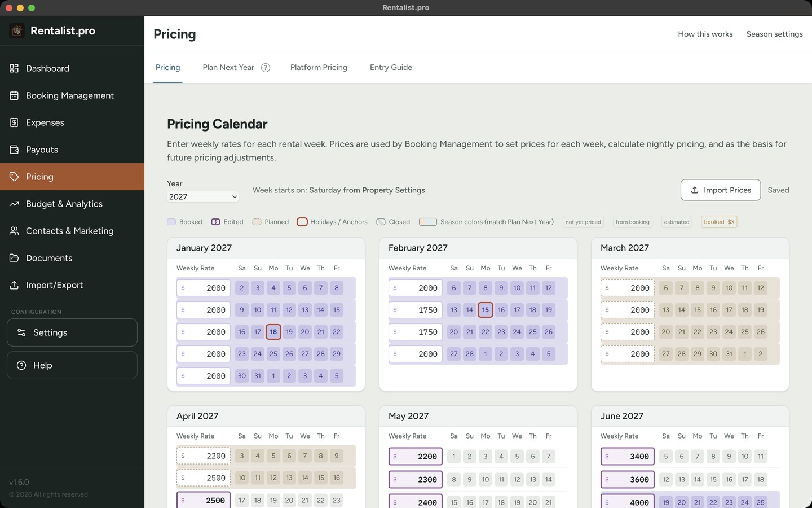This screenshot has width=812, height=508.
Task: Select January 18 holiday date cell
Action: tap(273, 332)
